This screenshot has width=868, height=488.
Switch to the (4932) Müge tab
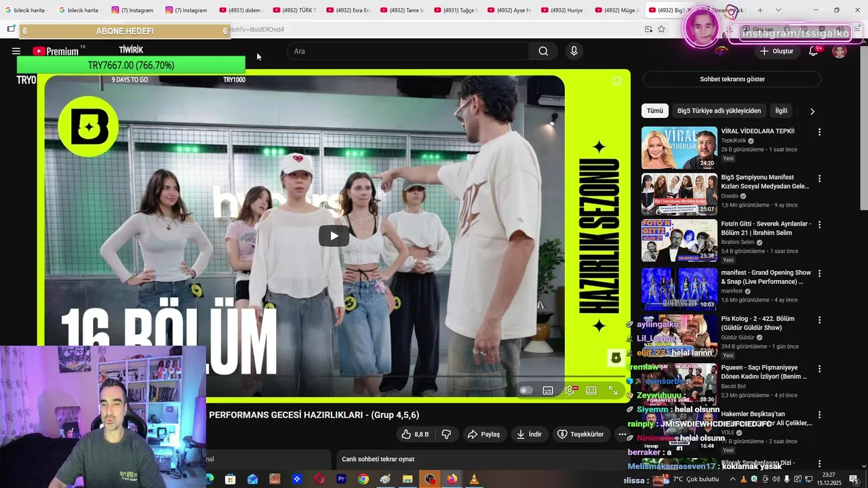[616, 10]
